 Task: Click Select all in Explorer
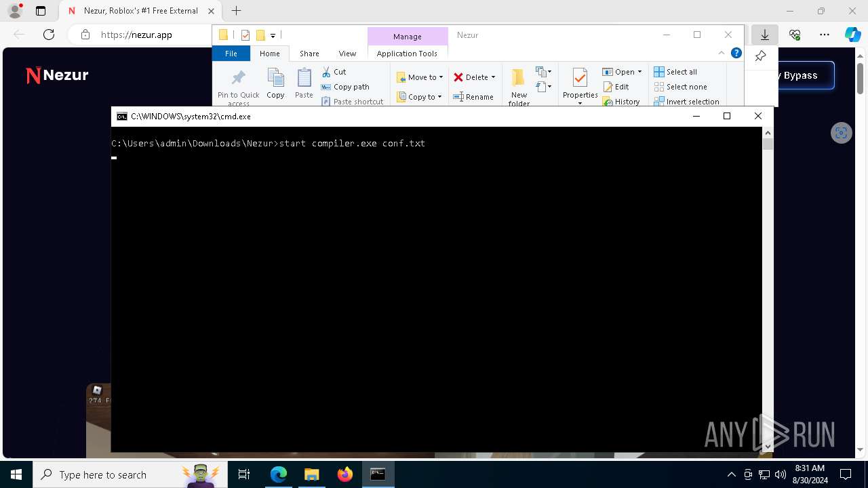click(x=675, y=72)
